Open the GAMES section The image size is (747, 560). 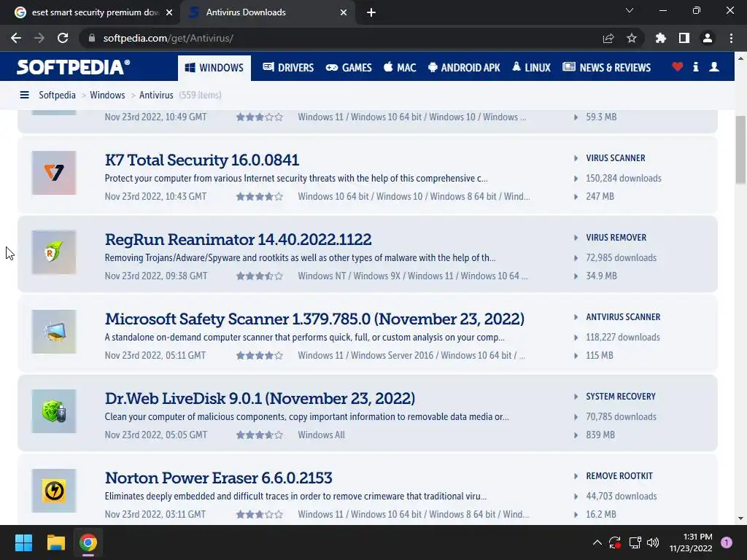pos(349,68)
